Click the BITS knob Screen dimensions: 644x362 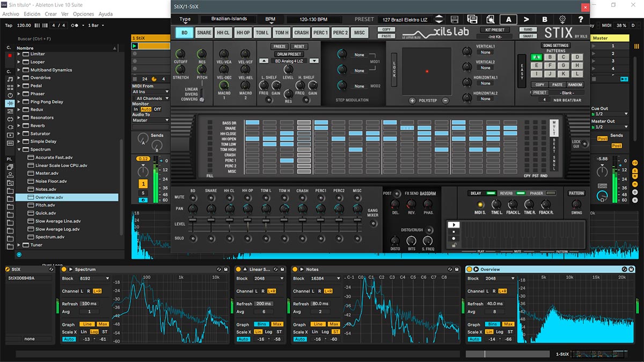[x=412, y=241]
